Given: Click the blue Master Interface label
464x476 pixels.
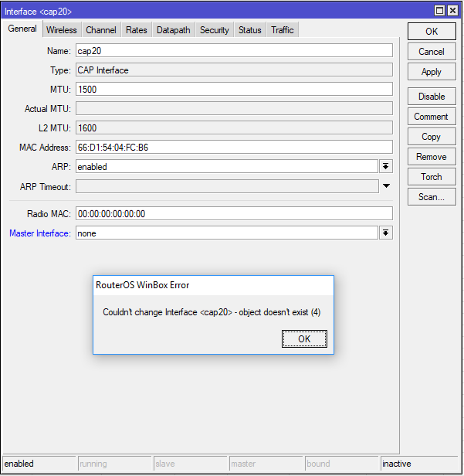Looking at the screenshot, I should 39,233.
